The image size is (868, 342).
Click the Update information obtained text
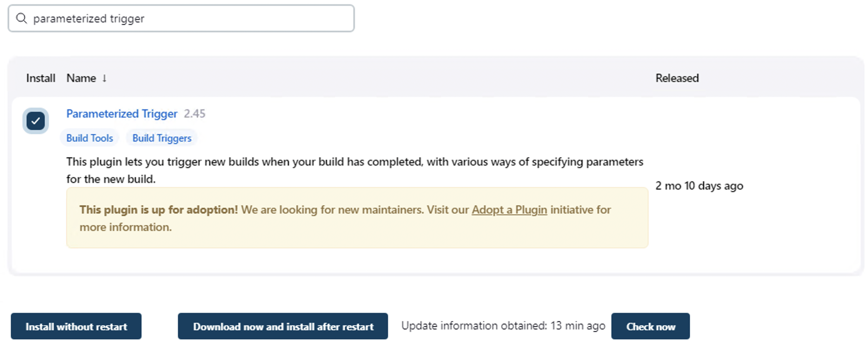pos(503,326)
